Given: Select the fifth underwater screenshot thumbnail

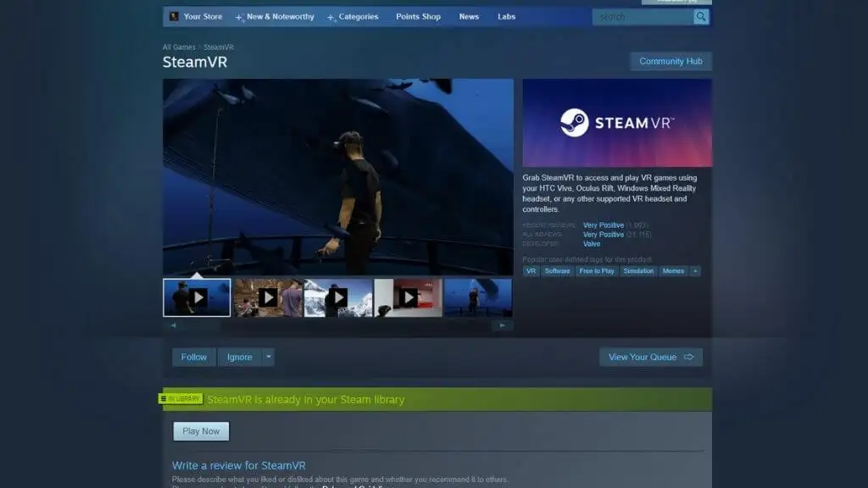Looking at the screenshot, I should (478, 297).
